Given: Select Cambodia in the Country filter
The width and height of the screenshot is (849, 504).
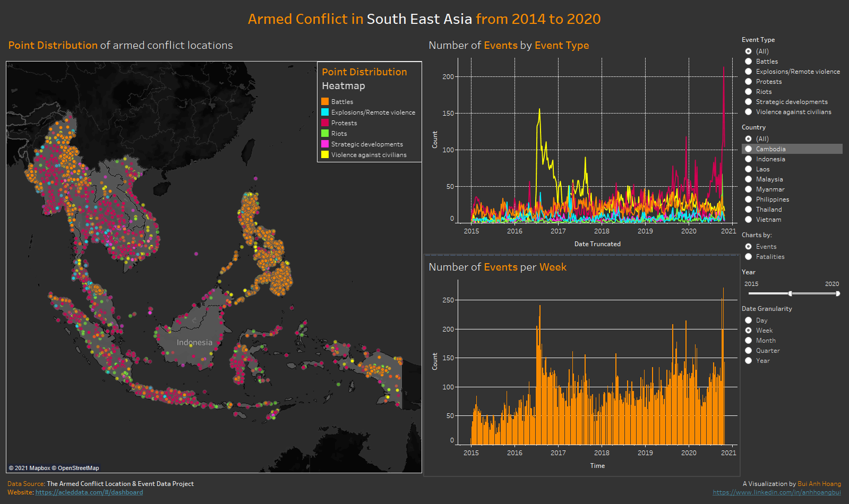Looking at the screenshot, I should point(748,149).
